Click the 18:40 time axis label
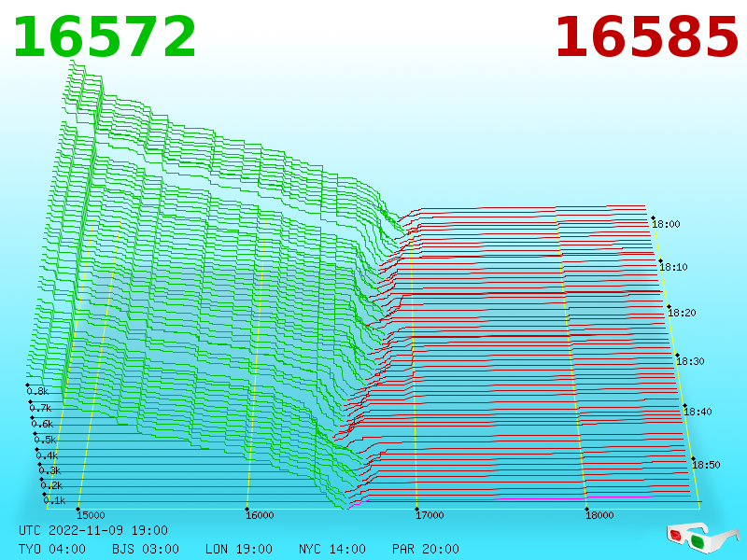This screenshot has height=560, width=747. (x=698, y=412)
